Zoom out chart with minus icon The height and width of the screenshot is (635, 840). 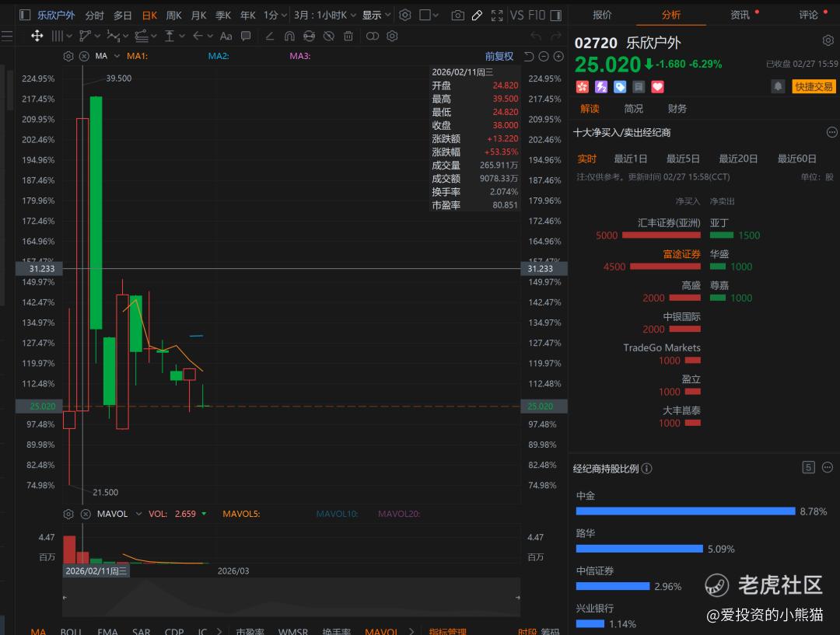[x=544, y=56]
